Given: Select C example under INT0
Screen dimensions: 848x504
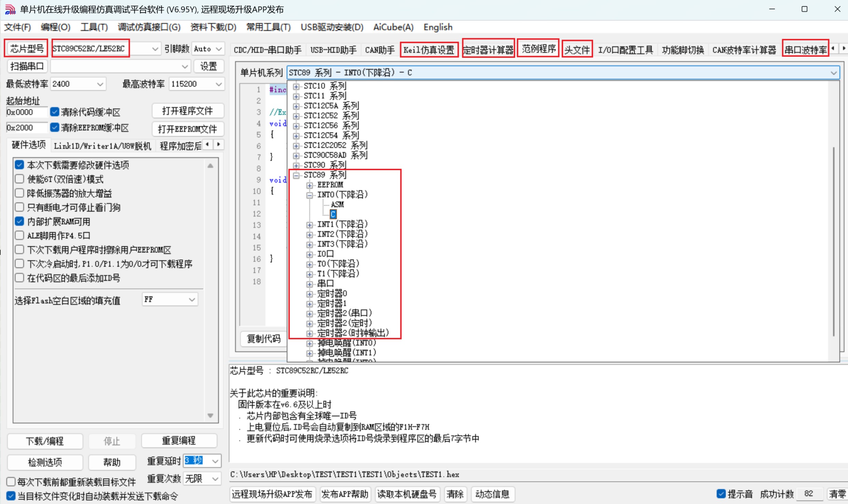Looking at the screenshot, I should coord(333,214).
